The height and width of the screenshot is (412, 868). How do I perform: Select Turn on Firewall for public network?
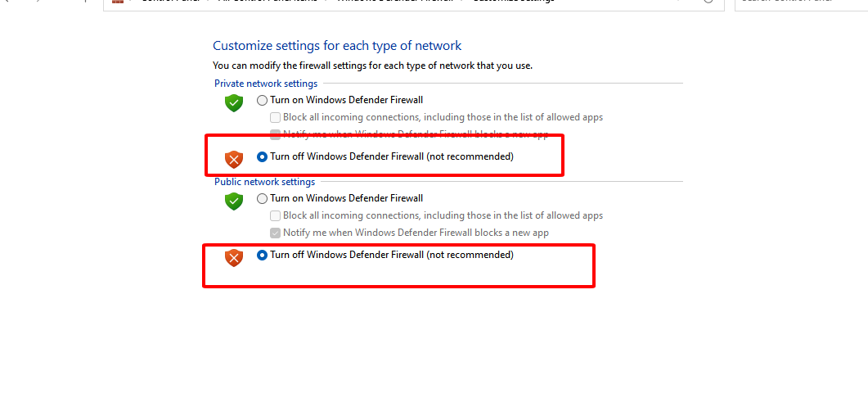pos(262,198)
